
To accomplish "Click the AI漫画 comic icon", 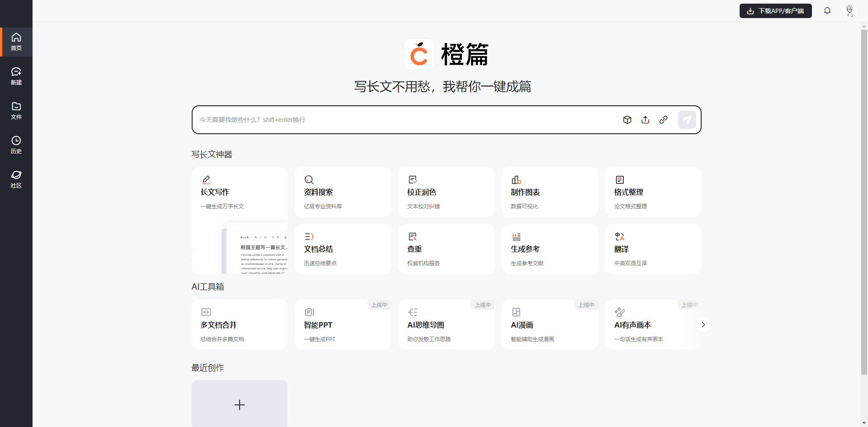I will pos(516,312).
